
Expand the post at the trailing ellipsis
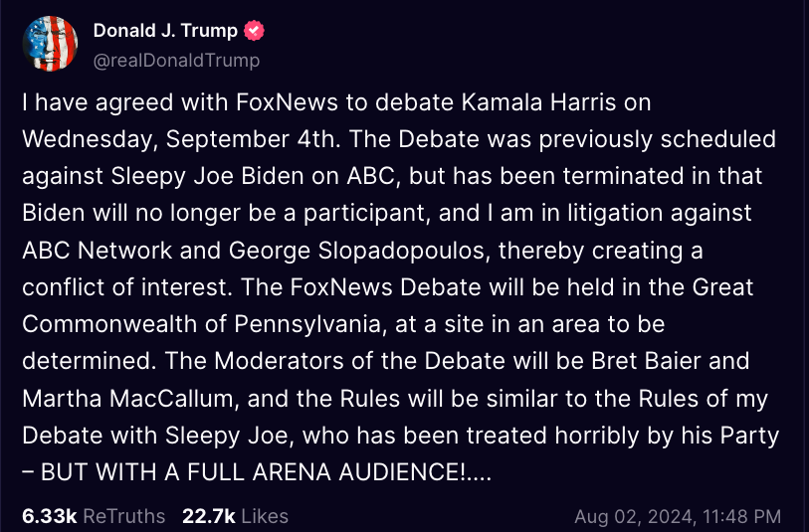point(477,473)
